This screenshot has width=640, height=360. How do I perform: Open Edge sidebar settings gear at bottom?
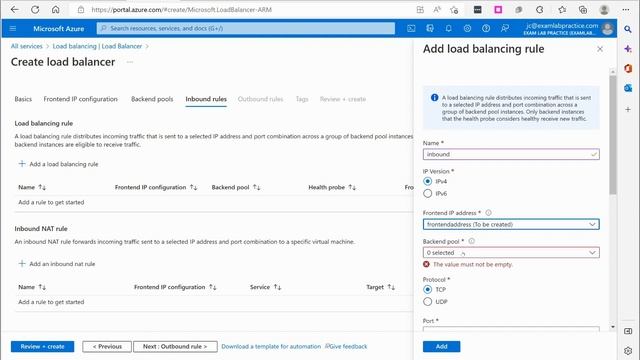[x=628, y=350]
